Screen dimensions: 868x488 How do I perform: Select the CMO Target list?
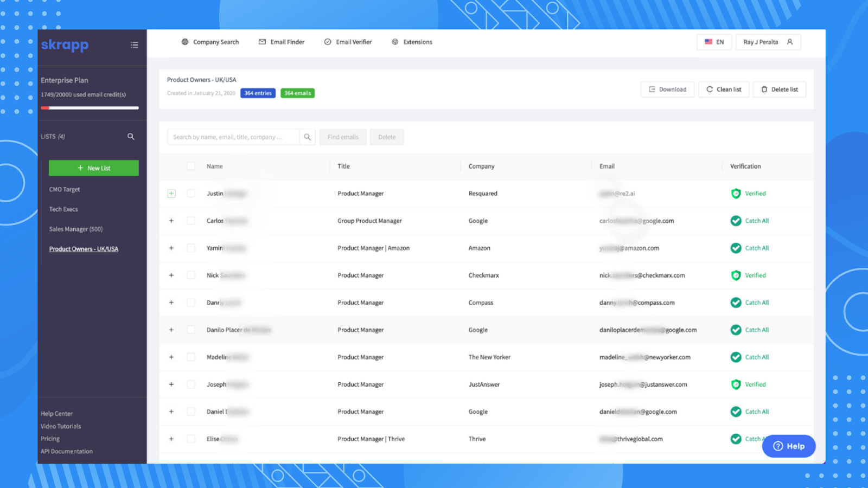pyautogui.click(x=65, y=189)
